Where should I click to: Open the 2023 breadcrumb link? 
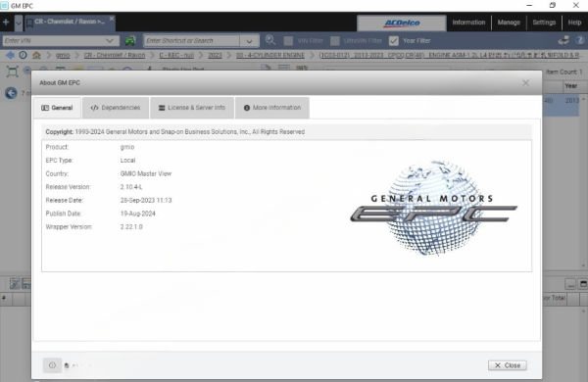[215, 55]
